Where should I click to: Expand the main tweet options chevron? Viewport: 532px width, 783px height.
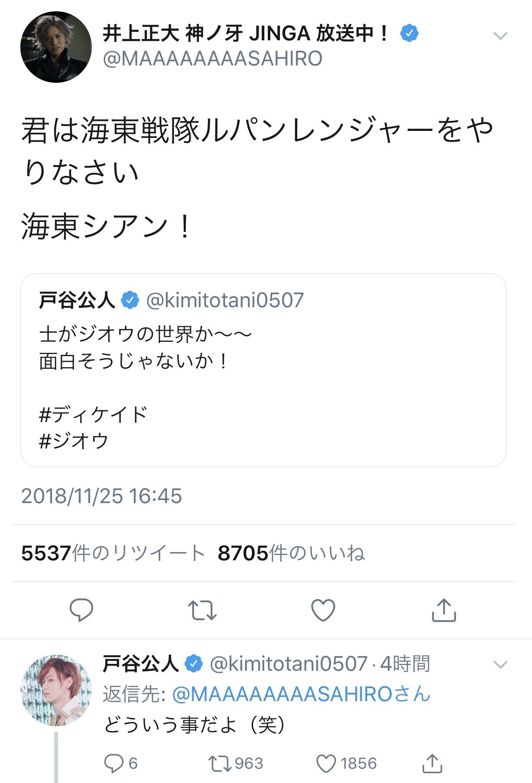(500, 36)
